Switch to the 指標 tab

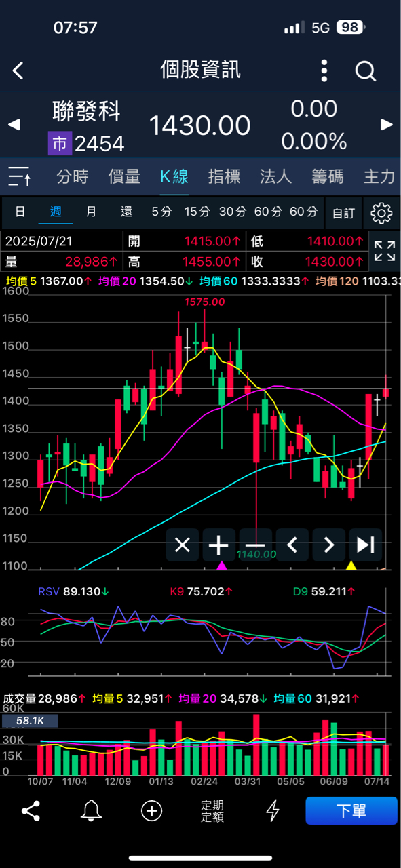point(224,177)
